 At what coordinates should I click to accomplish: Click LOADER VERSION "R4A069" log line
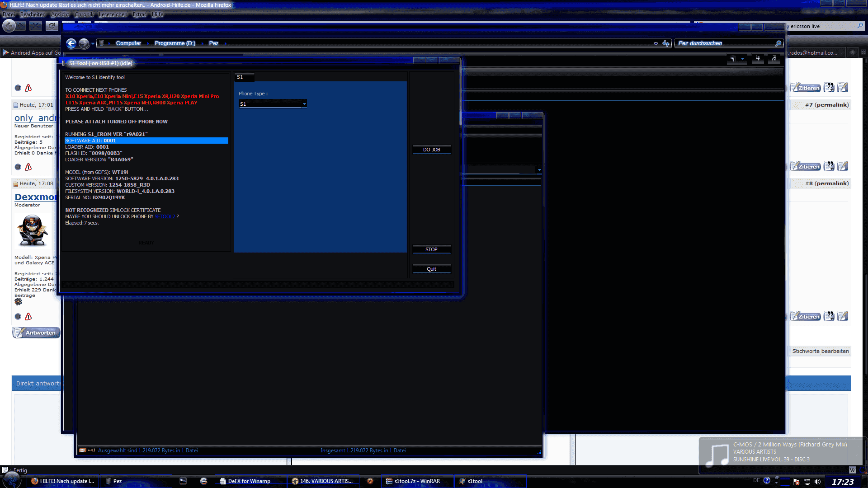pyautogui.click(x=99, y=160)
